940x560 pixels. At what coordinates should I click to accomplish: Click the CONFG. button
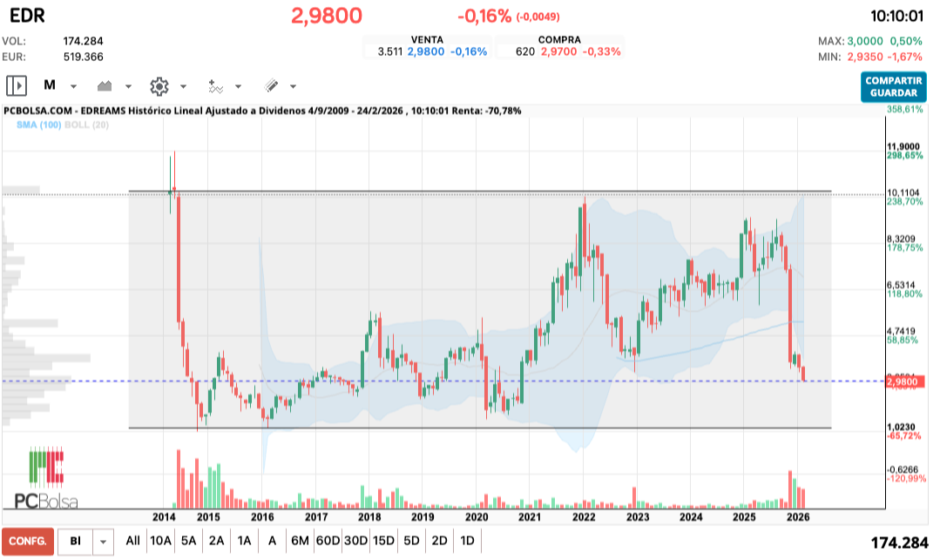pyautogui.click(x=28, y=542)
